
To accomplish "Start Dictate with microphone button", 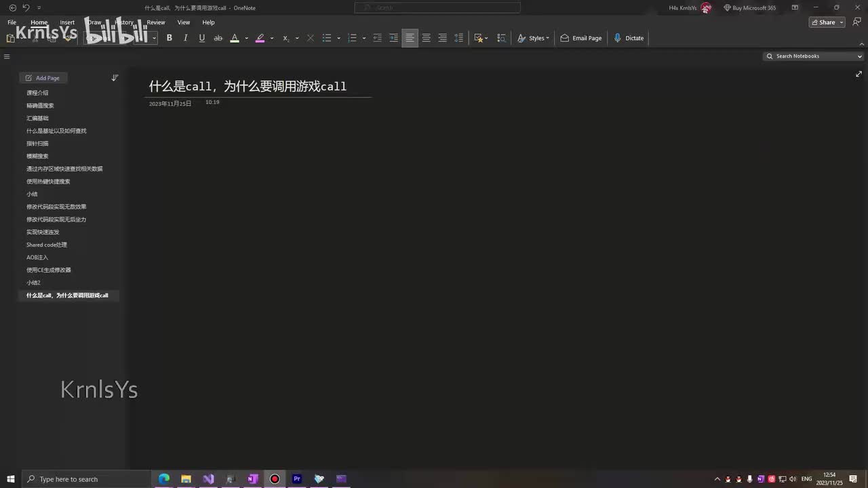I will pyautogui.click(x=629, y=38).
